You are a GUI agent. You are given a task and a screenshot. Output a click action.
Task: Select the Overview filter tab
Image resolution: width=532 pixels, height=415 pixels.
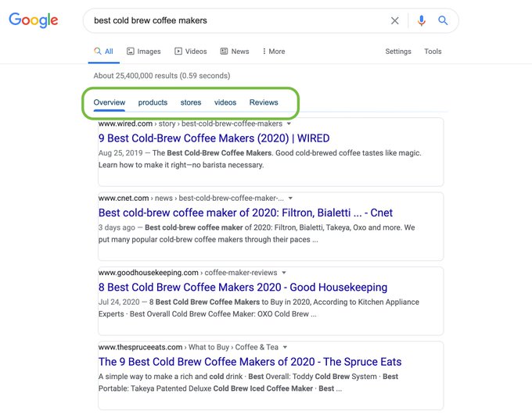click(x=110, y=102)
